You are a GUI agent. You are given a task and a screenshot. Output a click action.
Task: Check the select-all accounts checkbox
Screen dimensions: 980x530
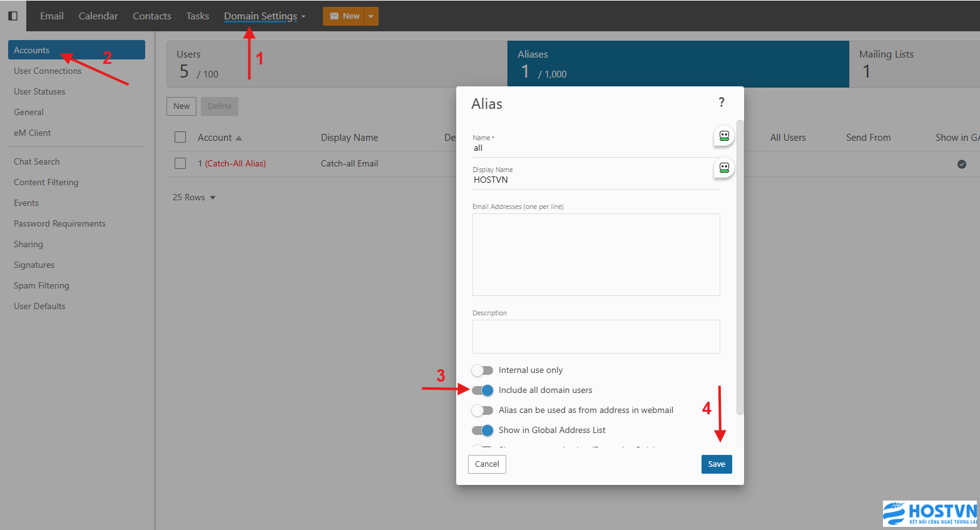(180, 138)
